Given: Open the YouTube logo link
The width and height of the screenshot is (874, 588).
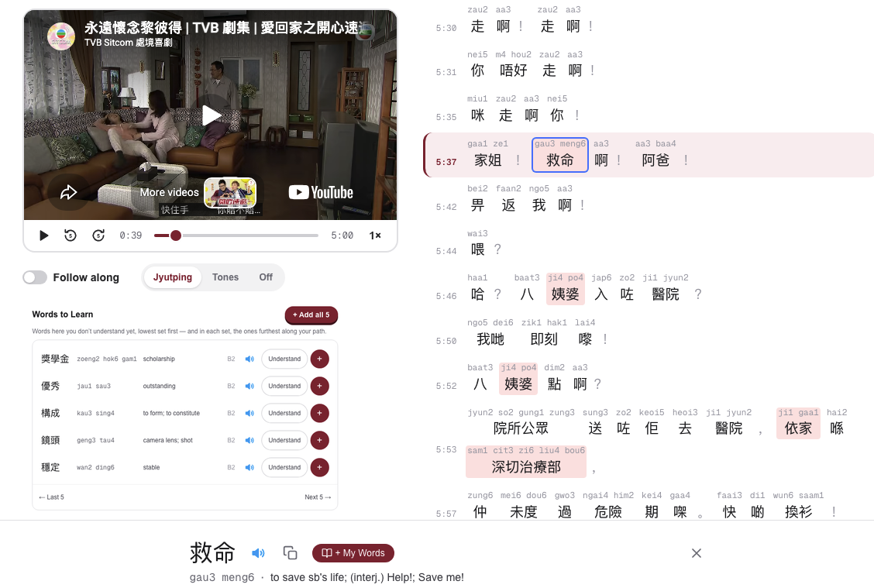Looking at the screenshot, I should [x=321, y=192].
